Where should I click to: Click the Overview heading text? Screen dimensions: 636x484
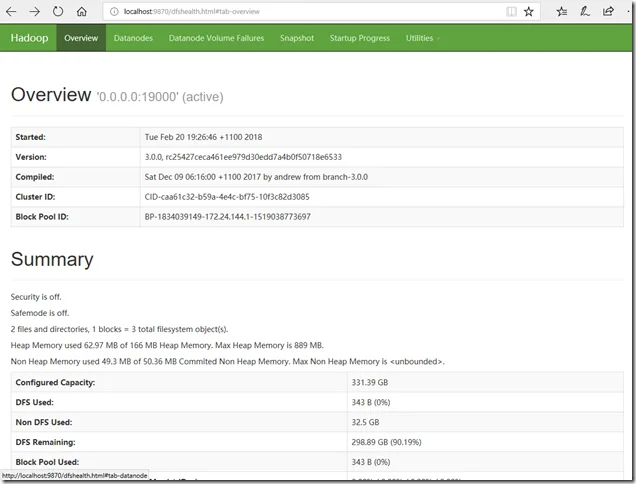[51, 95]
